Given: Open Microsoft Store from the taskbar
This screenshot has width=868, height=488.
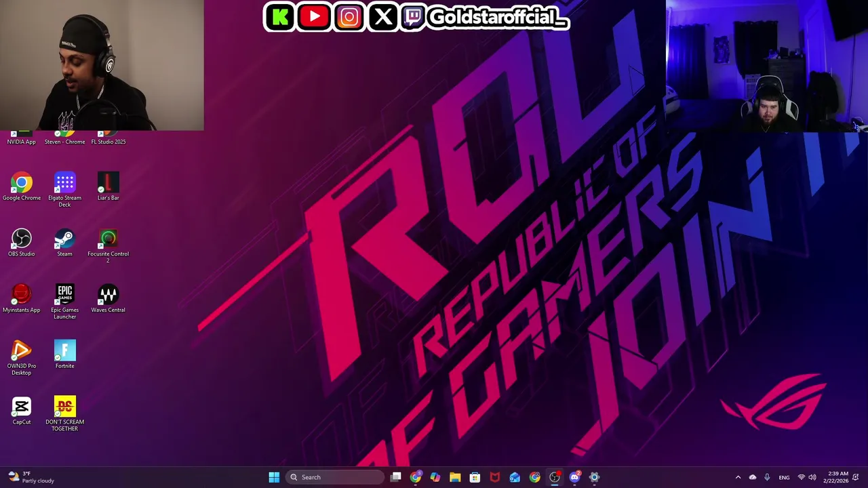Looking at the screenshot, I should (475, 477).
